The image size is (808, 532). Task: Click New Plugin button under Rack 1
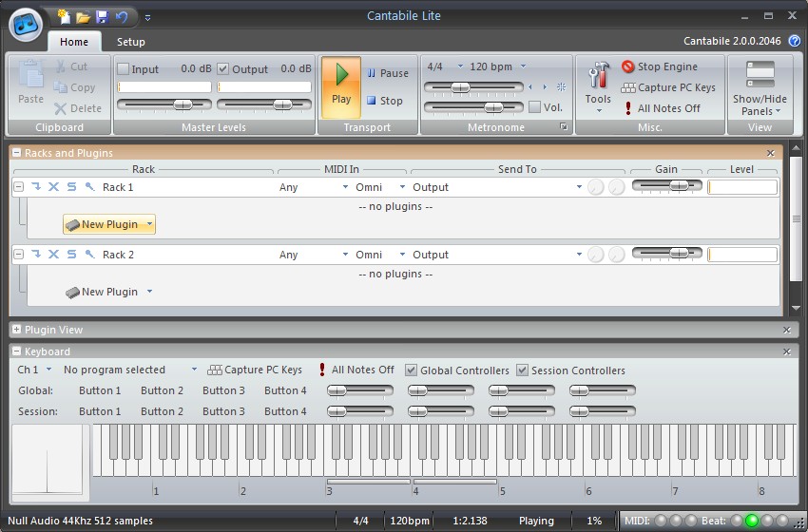pos(109,224)
